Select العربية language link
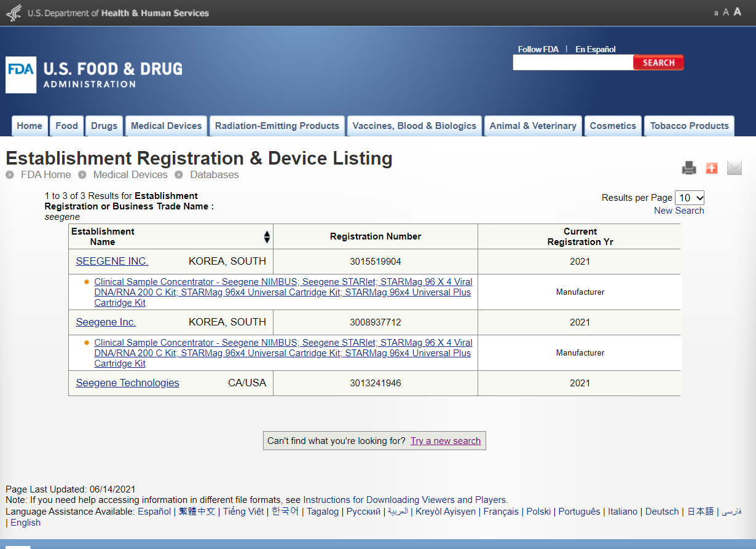756x549 pixels. (398, 512)
